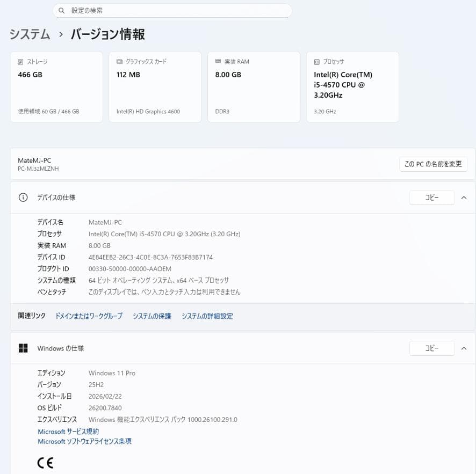Click edition value Windows 11 Pro
Viewport: 476px width, 474px height.
112,373
